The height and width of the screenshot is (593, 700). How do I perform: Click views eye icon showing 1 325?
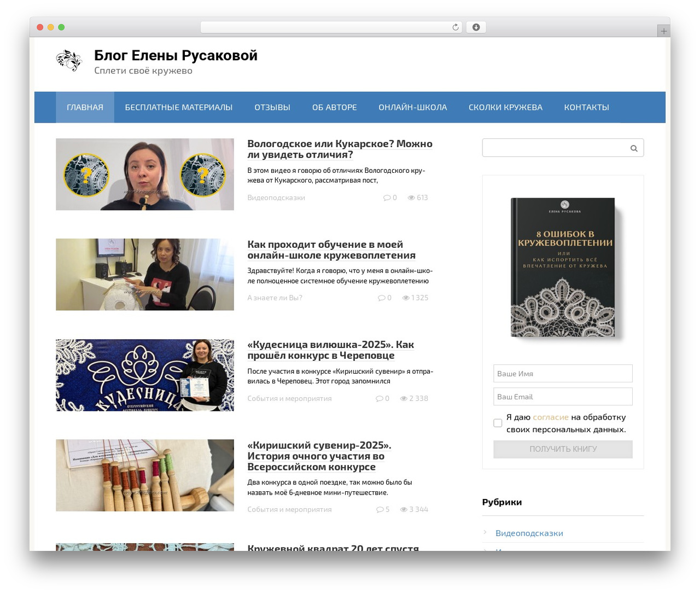point(406,298)
